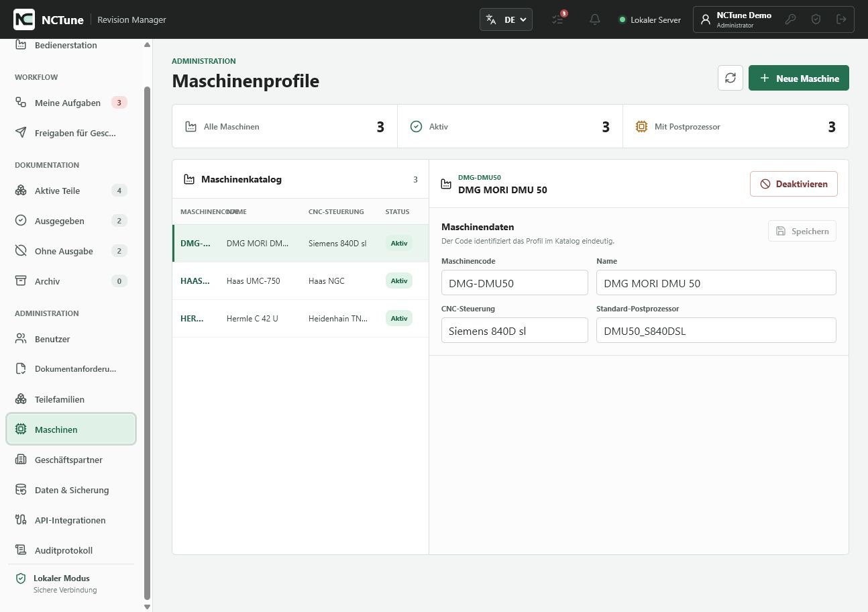Click the Meine Aufgaben workflow icon
868x612 pixels.
[21, 103]
